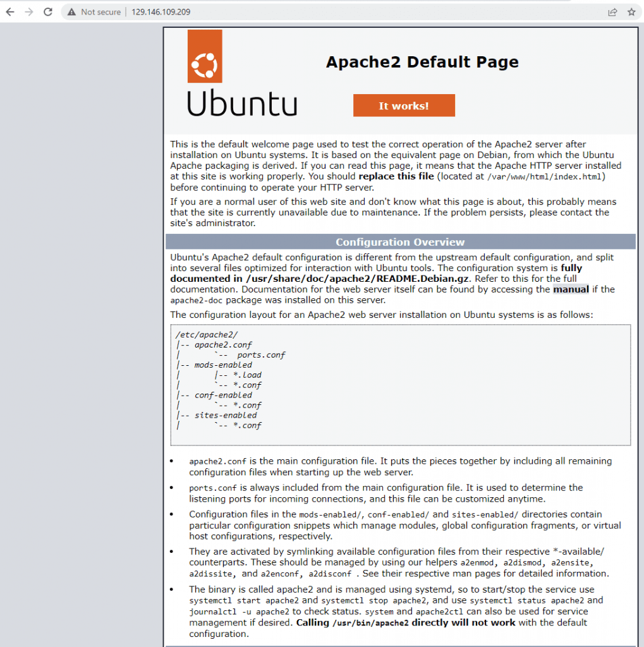Select the address bar URL 129.146.109.209
The width and height of the screenshot is (644, 647).
pyautogui.click(x=161, y=12)
